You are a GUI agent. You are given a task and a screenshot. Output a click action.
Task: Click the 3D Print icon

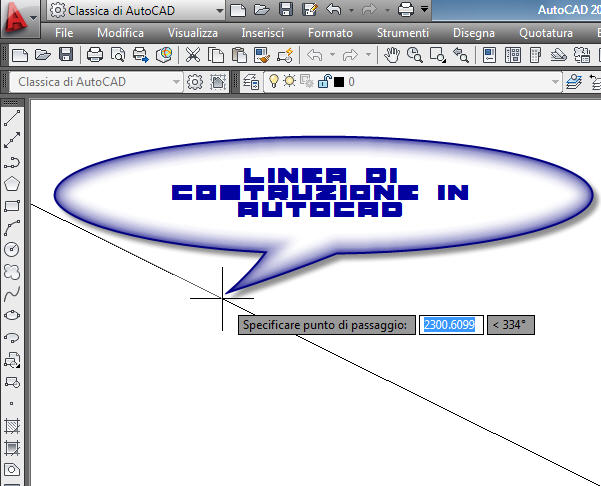click(x=164, y=55)
